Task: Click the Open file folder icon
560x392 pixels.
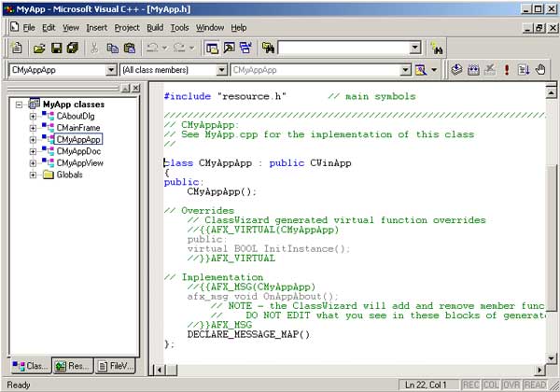Action: click(x=39, y=48)
